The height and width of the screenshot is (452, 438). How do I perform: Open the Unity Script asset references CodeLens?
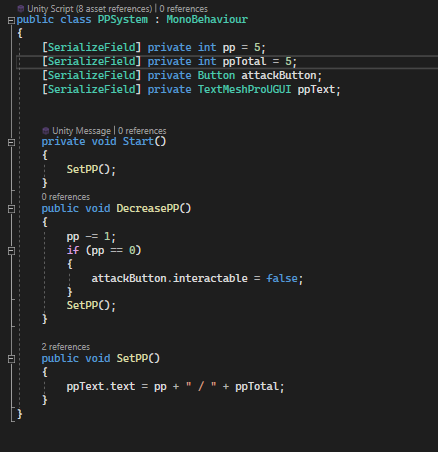click(x=89, y=9)
